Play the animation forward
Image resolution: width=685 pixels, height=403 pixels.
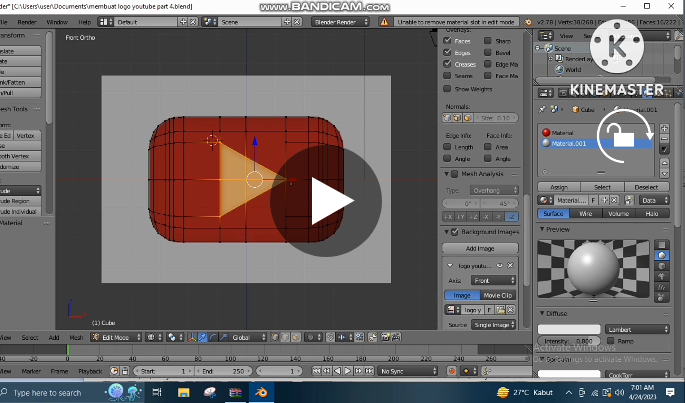(348, 371)
